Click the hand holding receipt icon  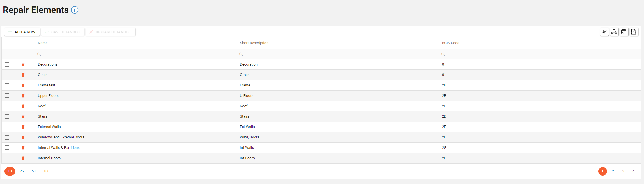click(604, 32)
